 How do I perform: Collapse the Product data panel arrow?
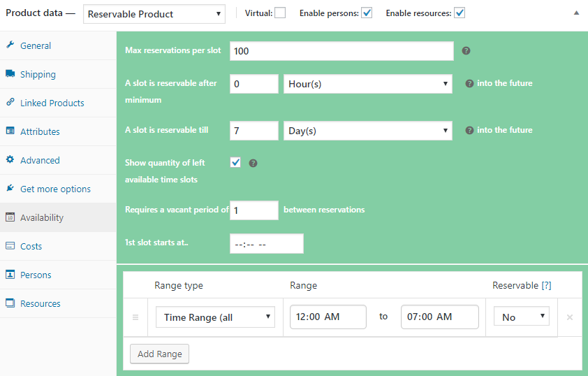click(576, 13)
